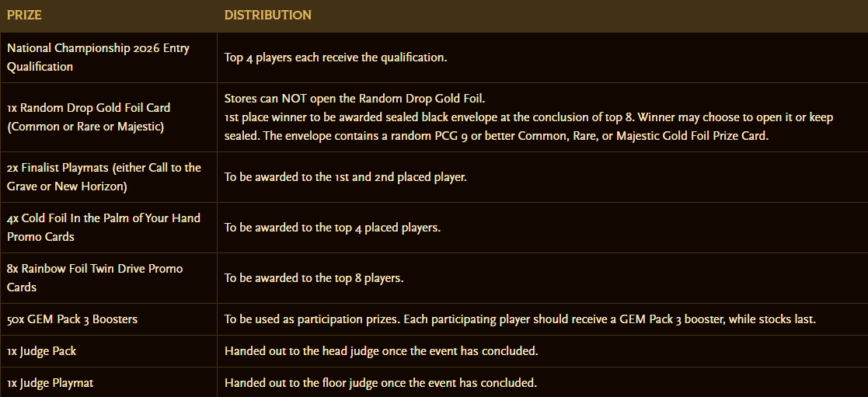Image resolution: width=868 pixels, height=397 pixels.
Task: Select the 50x GEM Pack 3 Boosters cell
Action: (72, 319)
